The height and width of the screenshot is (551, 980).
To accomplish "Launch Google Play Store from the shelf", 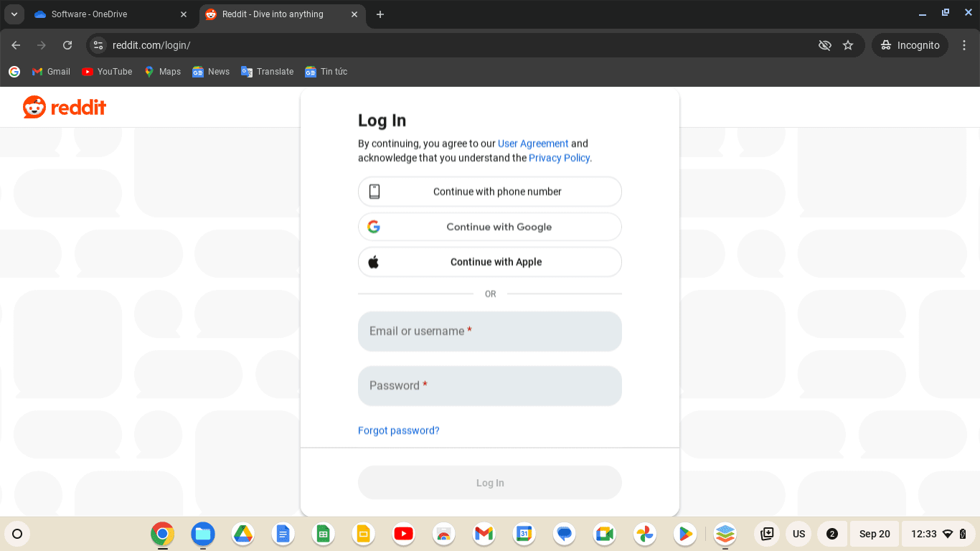I will click(684, 534).
